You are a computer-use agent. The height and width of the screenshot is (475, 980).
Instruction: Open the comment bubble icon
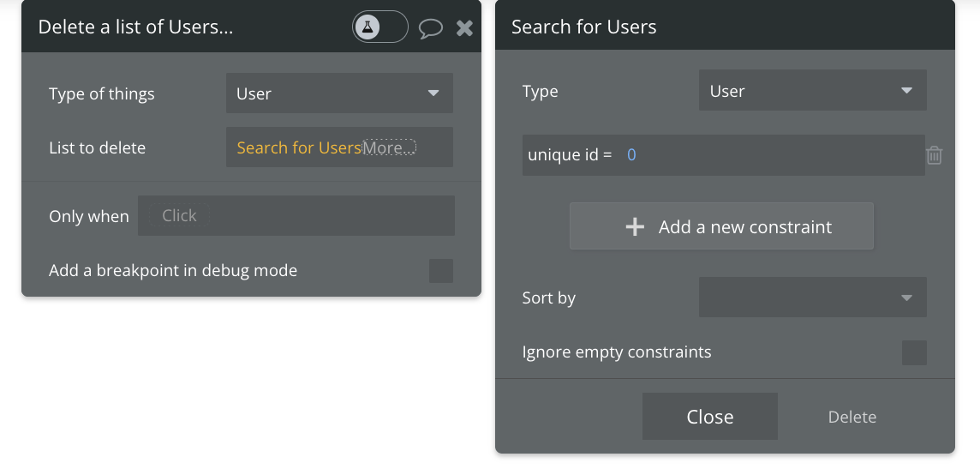(430, 28)
